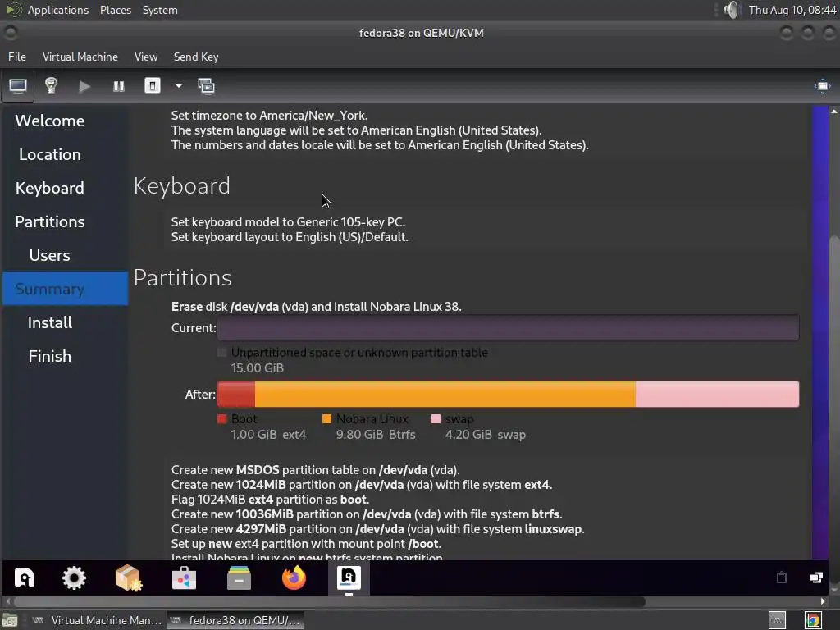Open virtual hardware details lightbulb icon
Viewport: 840px width, 630px height.
click(x=51, y=86)
